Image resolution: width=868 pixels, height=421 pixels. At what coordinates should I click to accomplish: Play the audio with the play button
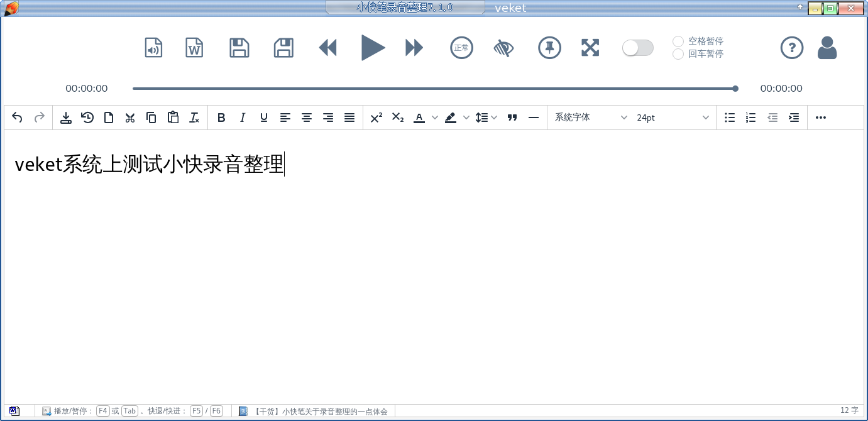[373, 47]
